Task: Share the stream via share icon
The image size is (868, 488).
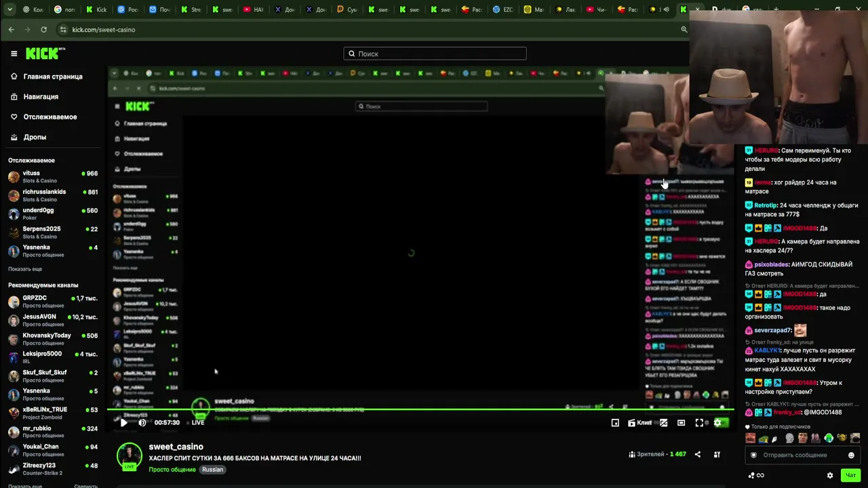Action: [698, 454]
